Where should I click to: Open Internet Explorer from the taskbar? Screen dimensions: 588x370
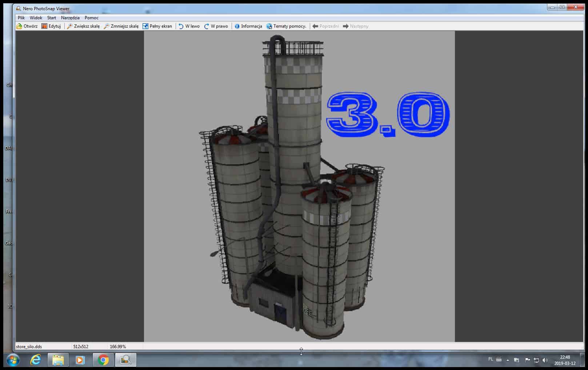point(36,360)
